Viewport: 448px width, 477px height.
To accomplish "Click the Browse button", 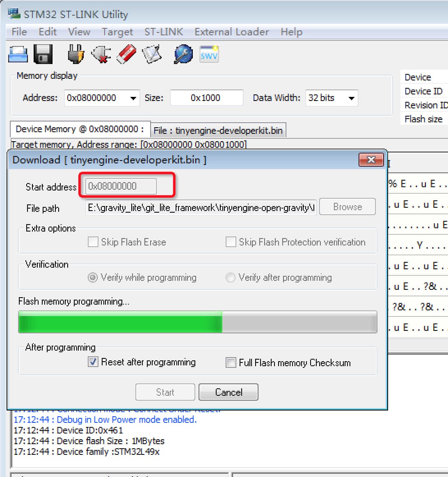I will [347, 207].
